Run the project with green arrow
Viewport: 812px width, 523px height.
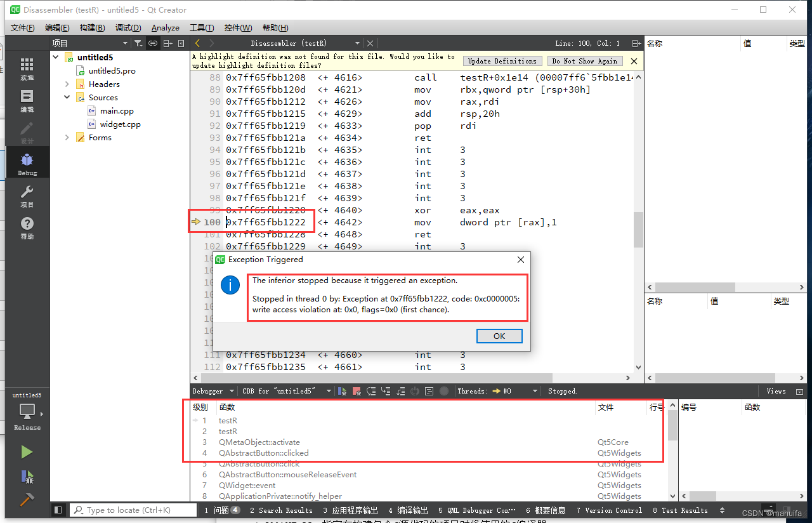27,452
